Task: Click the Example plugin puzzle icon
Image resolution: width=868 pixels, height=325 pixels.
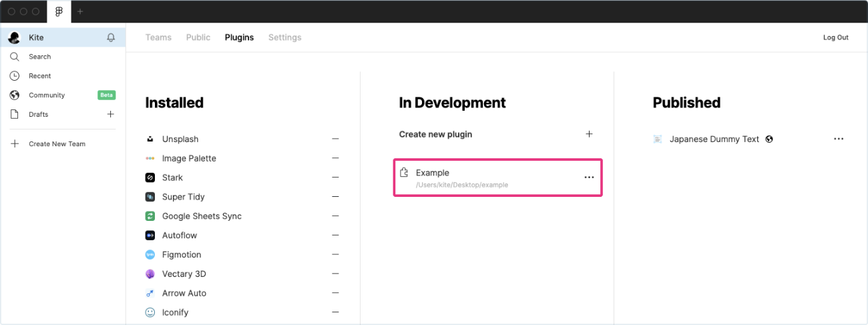Action: click(404, 173)
